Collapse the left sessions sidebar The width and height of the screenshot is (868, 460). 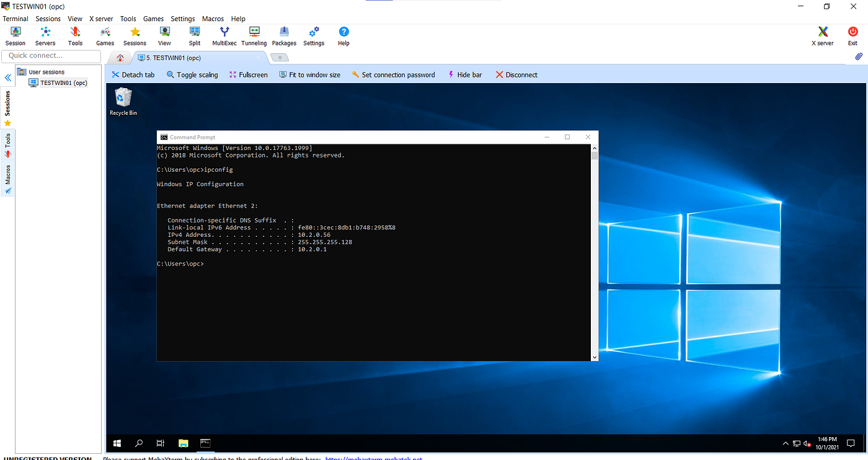click(x=8, y=77)
